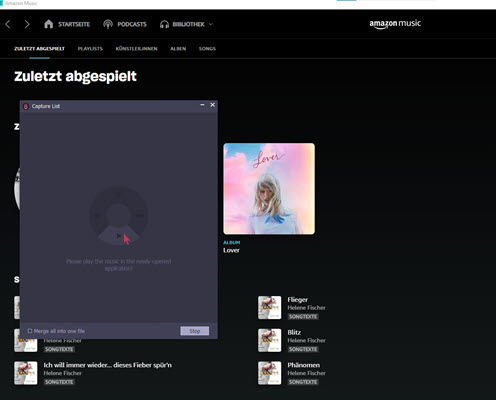Viewport: 496px width, 400px height.
Task: Open Helene Fischer artist under Flieger
Action: click(306, 308)
